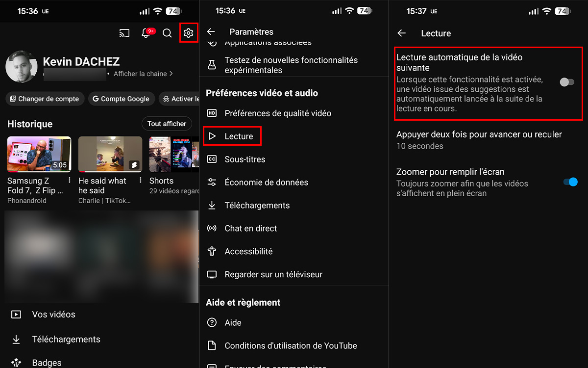Click the Changer de compte button
The width and height of the screenshot is (588, 368).
point(45,99)
